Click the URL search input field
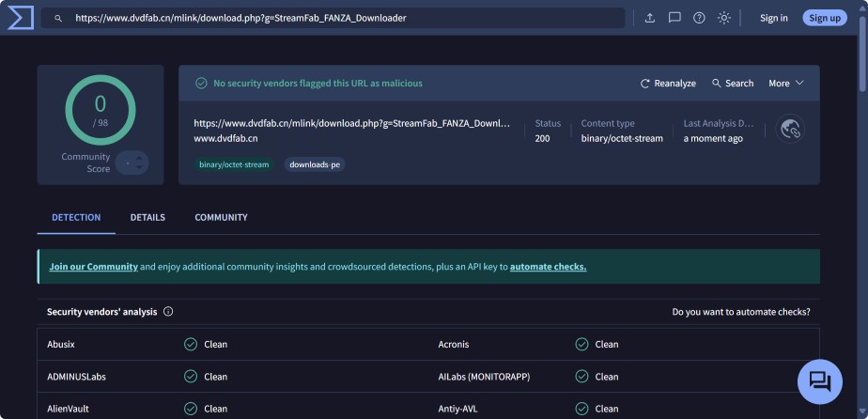Image resolution: width=868 pixels, height=419 pixels. pos(338,18)
